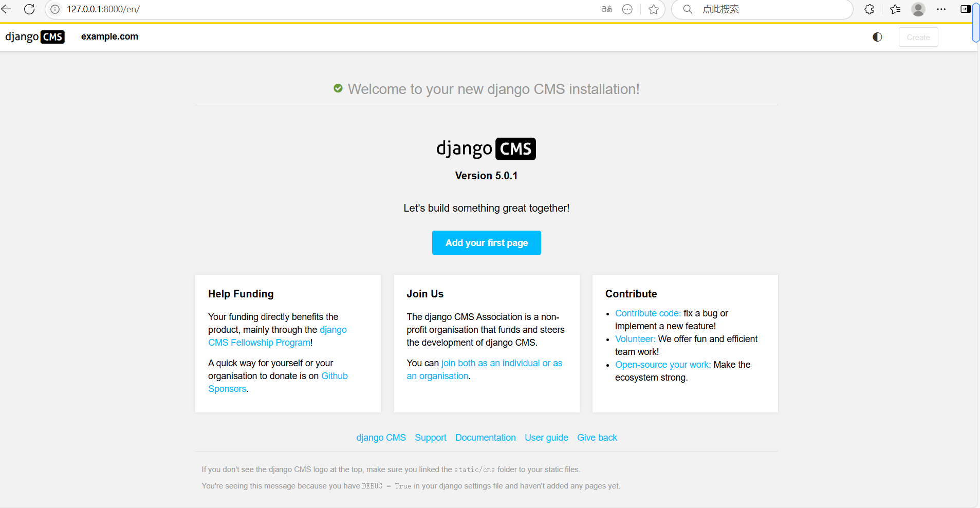The image size is (980, 508).
Task: Click the Help Funding heading
Action: pos(241,294)
